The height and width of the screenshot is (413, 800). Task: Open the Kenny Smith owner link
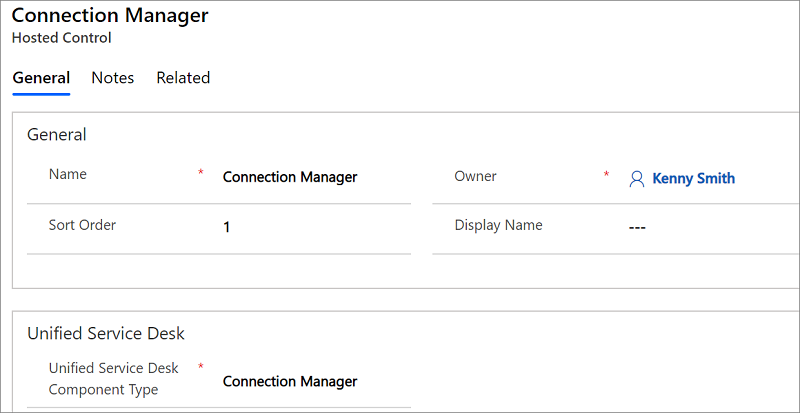coord(694,178)
